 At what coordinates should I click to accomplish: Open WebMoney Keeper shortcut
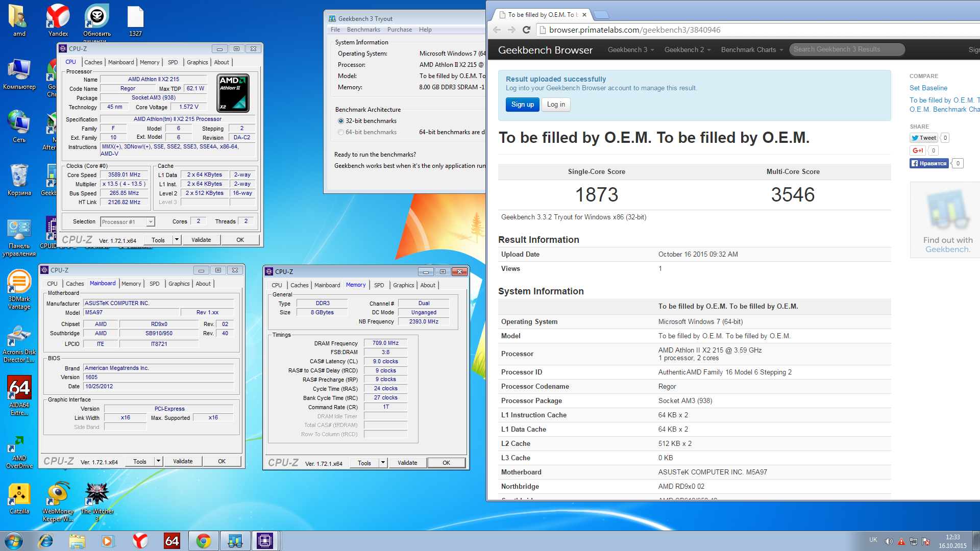coord(58,502)
